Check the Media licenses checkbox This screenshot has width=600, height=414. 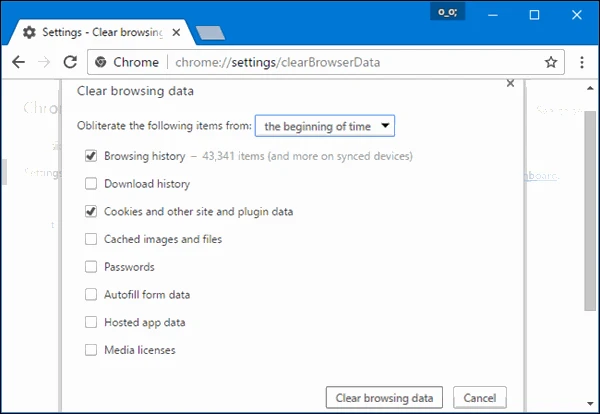(x=91, y=350)
